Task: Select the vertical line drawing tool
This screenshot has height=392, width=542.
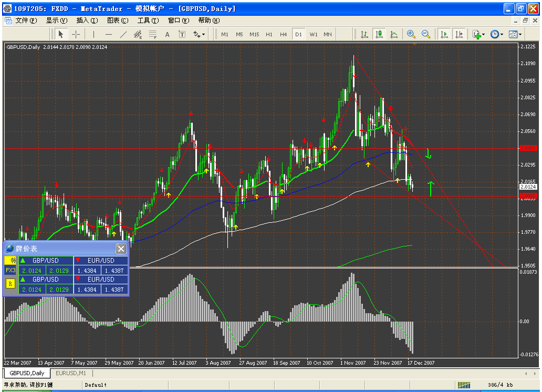Action: (93, 34)
